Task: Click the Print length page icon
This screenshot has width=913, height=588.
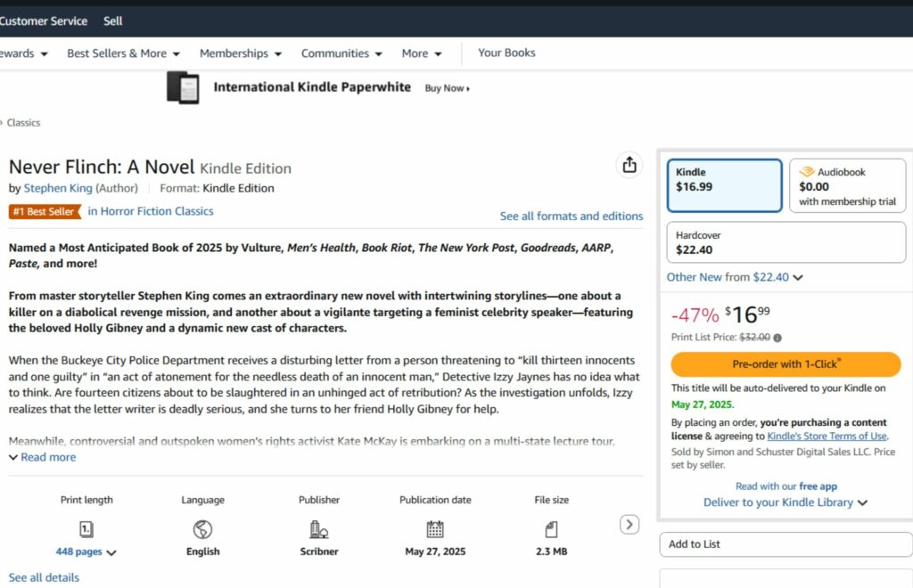Action: click(86, 529)
